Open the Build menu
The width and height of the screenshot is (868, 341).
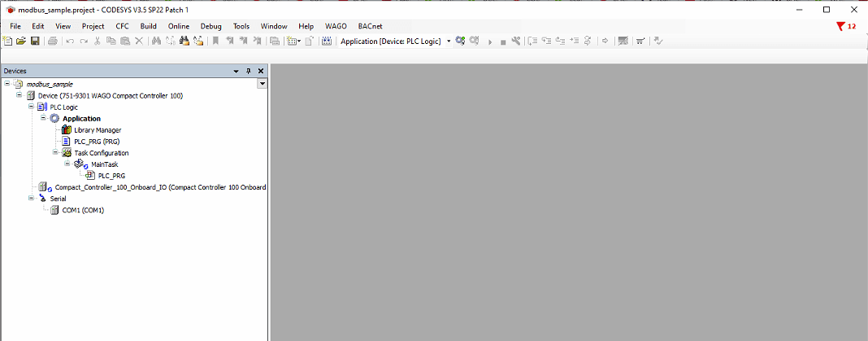(x=149, y=26)
